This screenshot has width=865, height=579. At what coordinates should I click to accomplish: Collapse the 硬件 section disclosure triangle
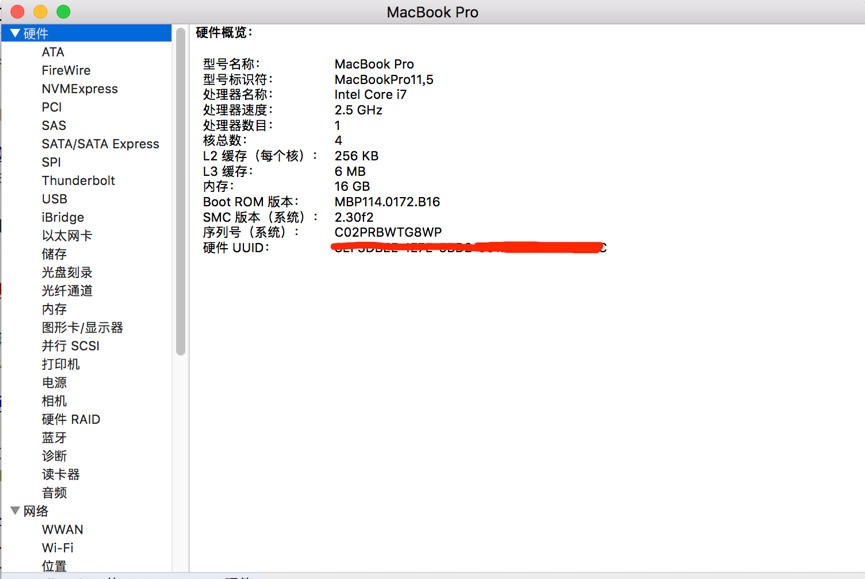15,34
